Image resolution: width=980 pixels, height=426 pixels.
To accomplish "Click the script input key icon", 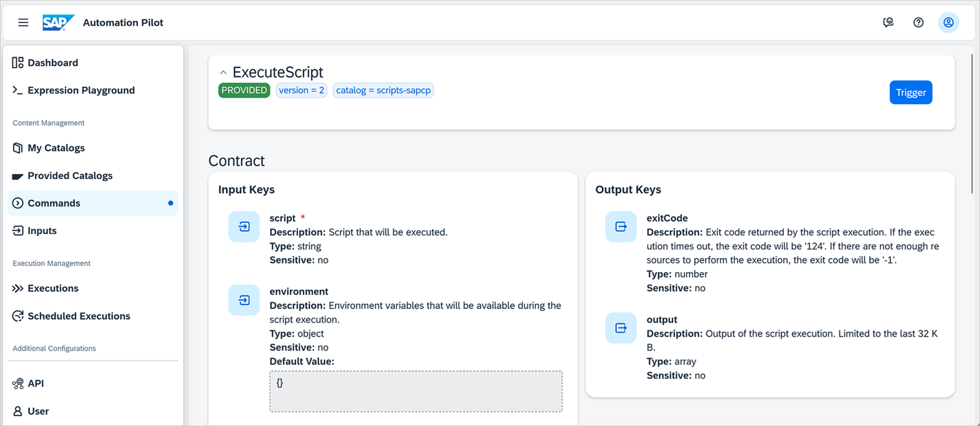I will point(244,227).
